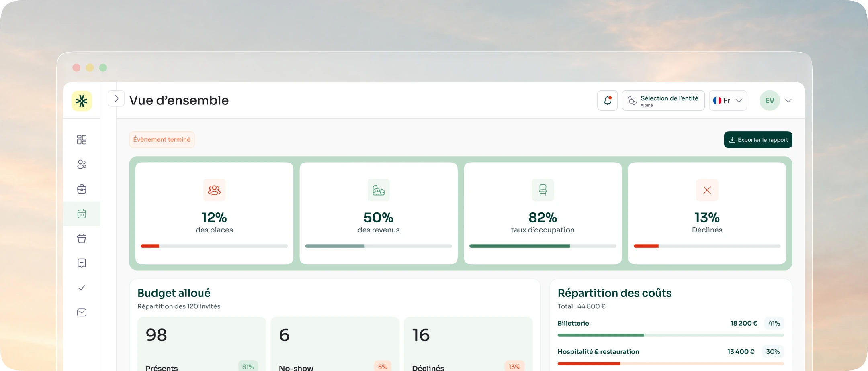Open the bookmark note icon in sidebar
Image resolution: width=868 pixels, height=371 pixels.
coord(82,263)
